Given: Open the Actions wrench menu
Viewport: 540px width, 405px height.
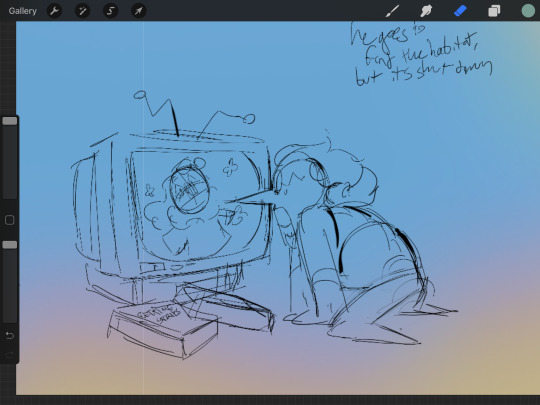Looking at the screenshot, I should point(54,11).
